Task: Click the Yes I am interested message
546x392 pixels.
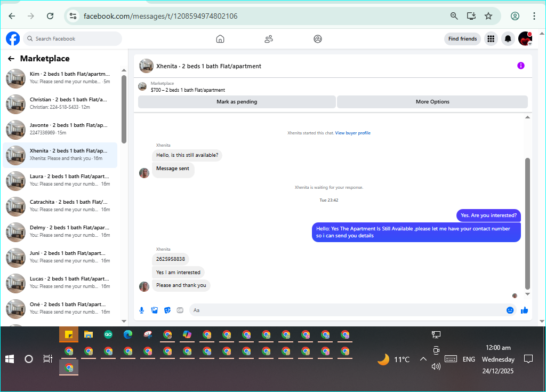Action: [178, 272]
